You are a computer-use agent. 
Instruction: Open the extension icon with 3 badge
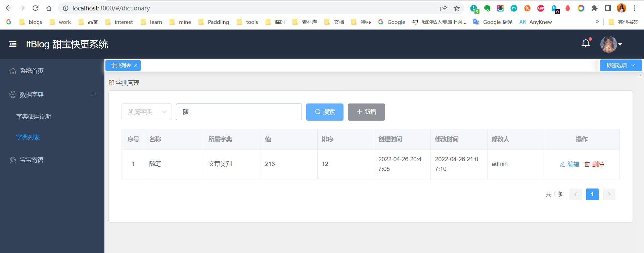474,9
